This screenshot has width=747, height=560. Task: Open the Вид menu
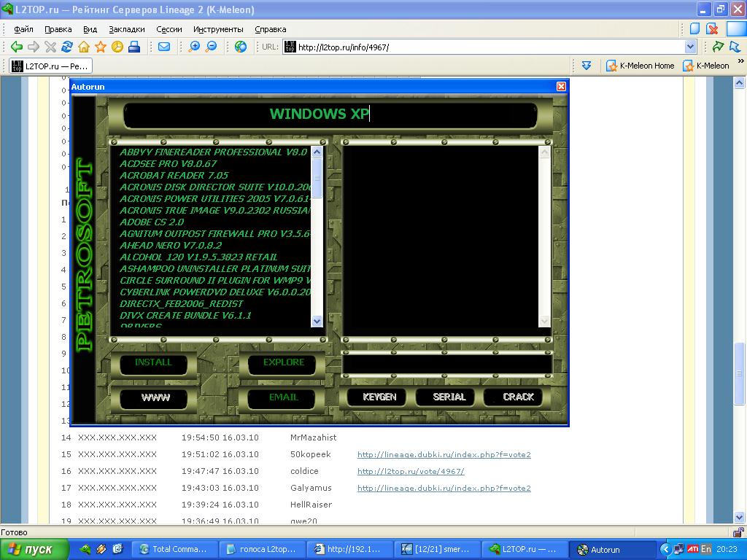point(90,29)
